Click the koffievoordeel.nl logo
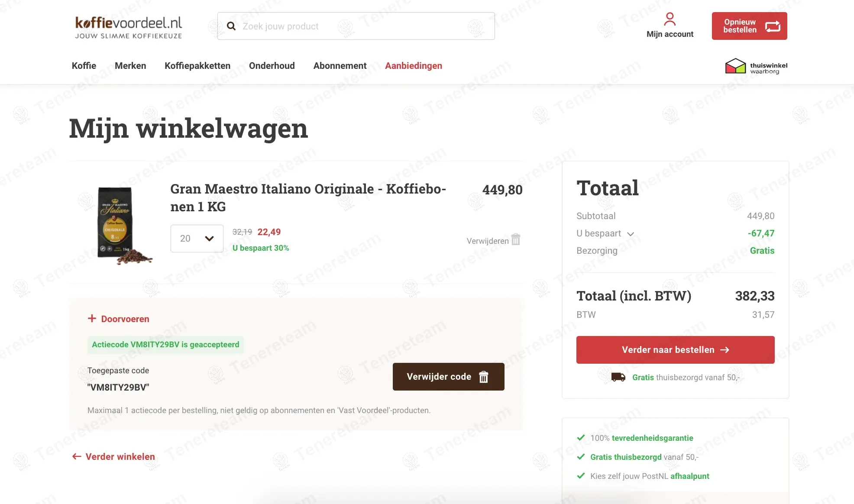This screenshot has height=504, width=854. 129,27
